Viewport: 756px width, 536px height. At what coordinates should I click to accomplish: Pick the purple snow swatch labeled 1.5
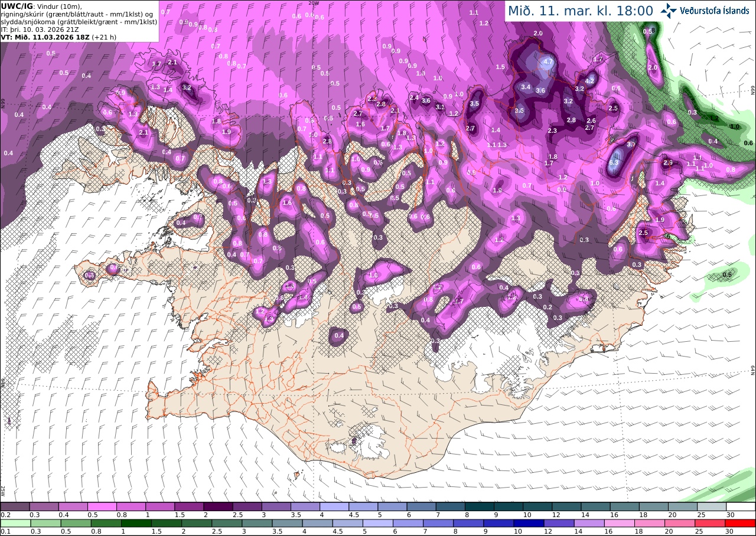tap(189, 506)
